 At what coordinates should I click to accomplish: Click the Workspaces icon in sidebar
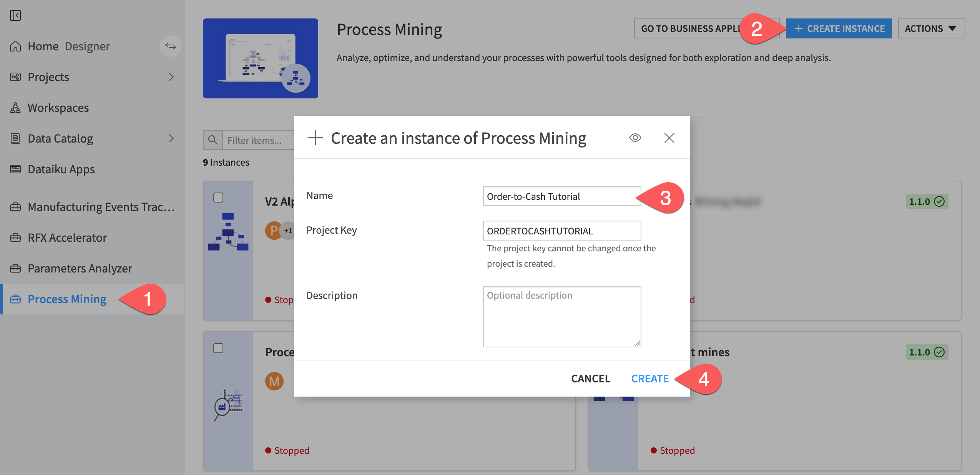[x=15, y=108]
